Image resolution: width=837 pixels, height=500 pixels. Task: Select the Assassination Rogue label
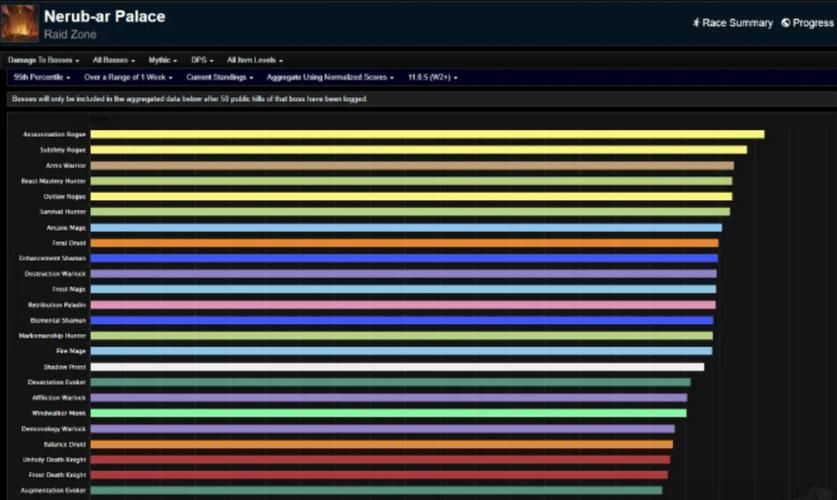point(54,134)
